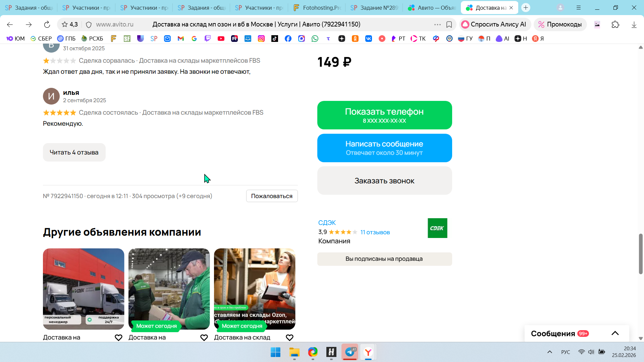Toggle favorite heart on third company listing

pos(289,338)
